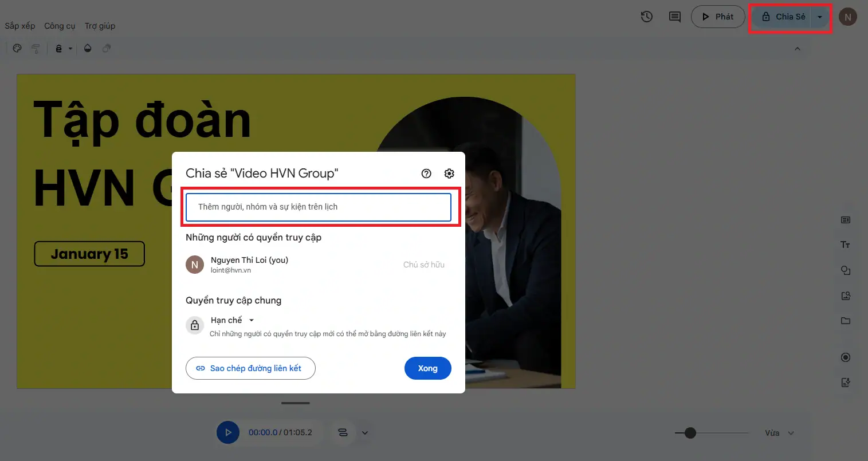
Task: Open the 'Trợ giúp' menu
Action: 100,26
